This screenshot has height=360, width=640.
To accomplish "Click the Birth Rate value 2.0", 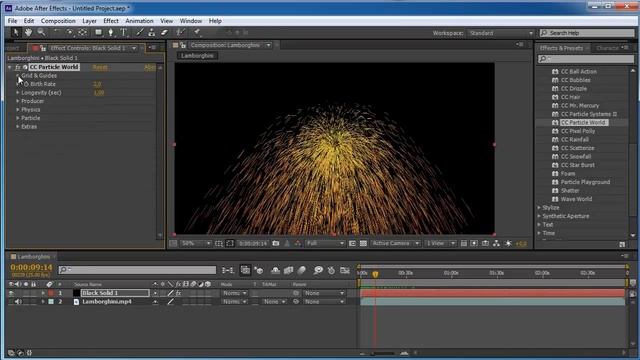I will tap(97, 84).
